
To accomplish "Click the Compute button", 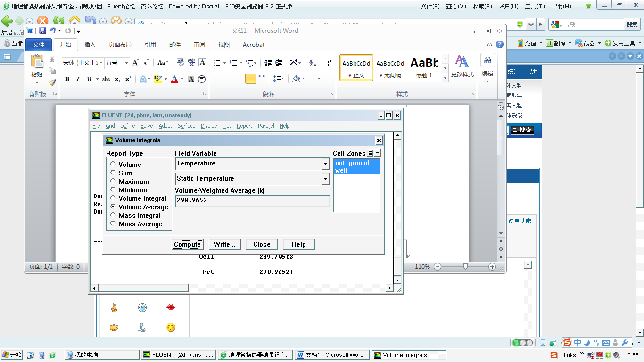I will point(187,244).
